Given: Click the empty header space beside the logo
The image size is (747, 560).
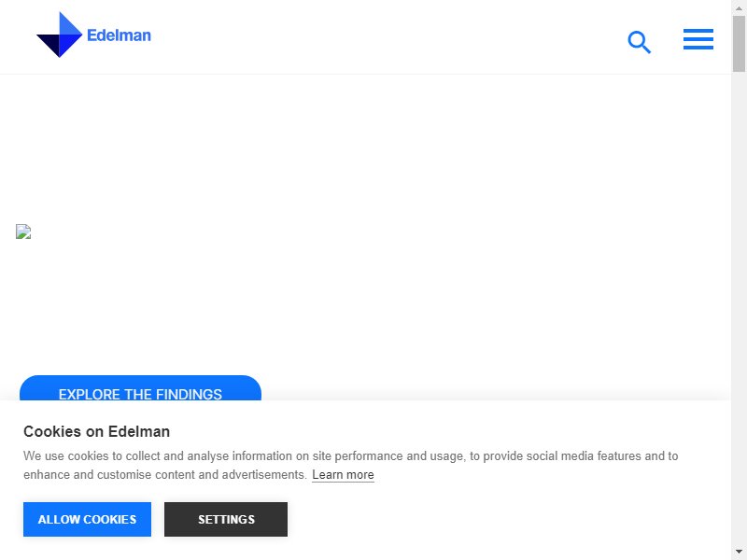Looking at the screenshot, I should click(x=381, y=36).
